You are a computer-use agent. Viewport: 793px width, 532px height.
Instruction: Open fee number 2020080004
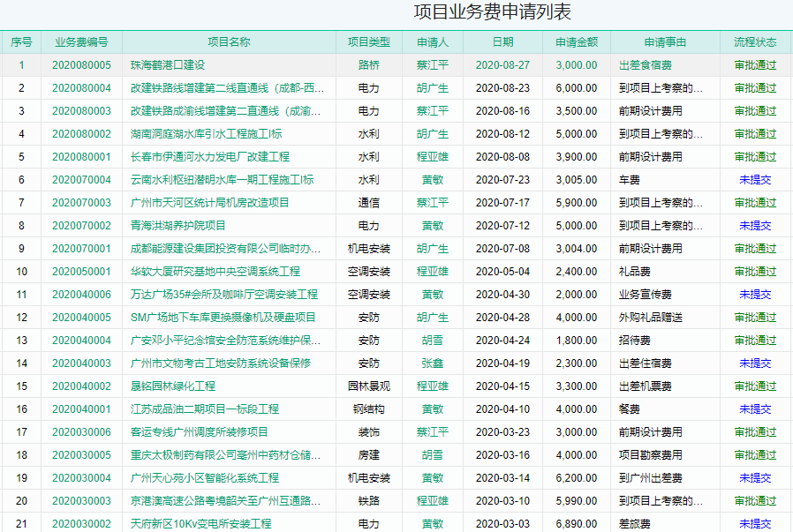[x=81, y=88]
